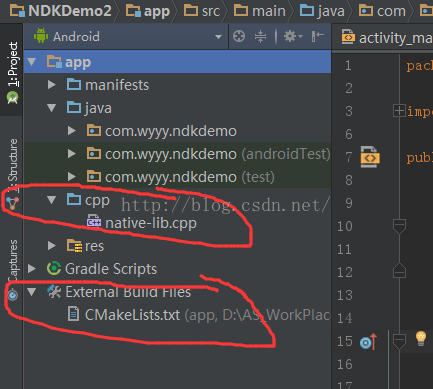Click NDKDemo2 in the breadcrumb bar
This screenshot has height=389, width=433.
60,11
